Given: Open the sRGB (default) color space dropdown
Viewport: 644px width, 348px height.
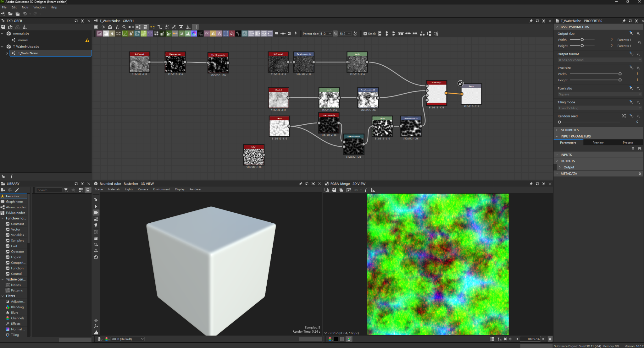Looking at the screenshot, I should (127, 339).
